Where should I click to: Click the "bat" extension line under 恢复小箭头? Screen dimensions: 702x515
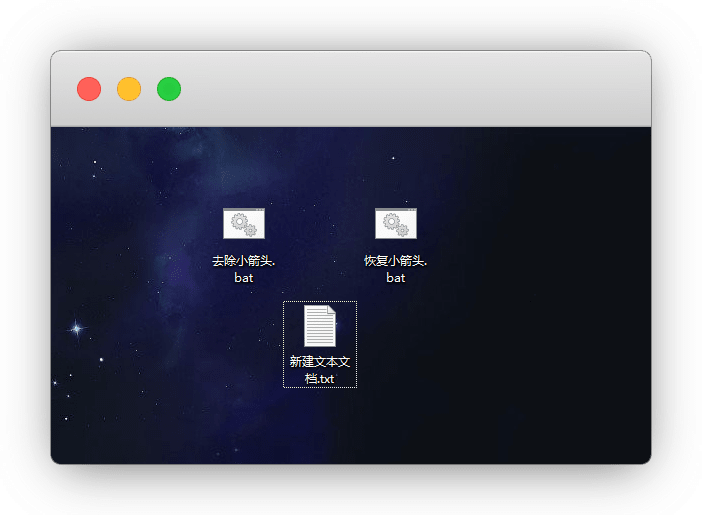coord(395,278)
